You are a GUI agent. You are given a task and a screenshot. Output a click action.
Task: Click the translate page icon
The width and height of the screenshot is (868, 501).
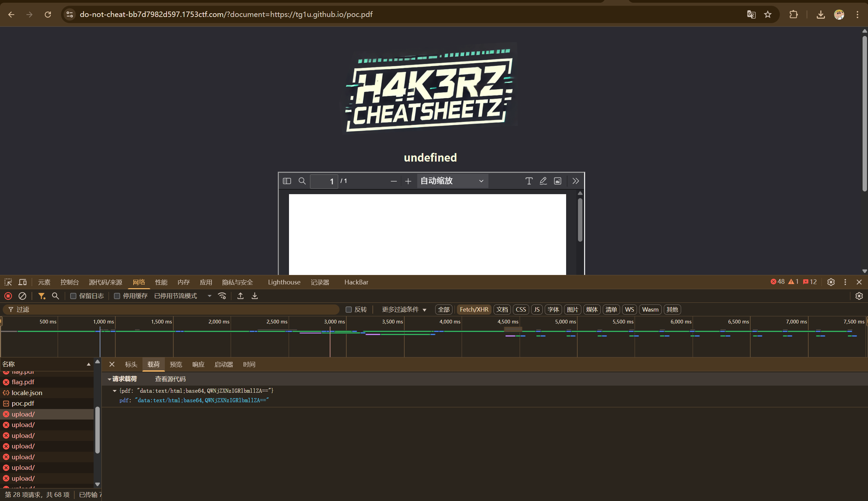point(751,15)
